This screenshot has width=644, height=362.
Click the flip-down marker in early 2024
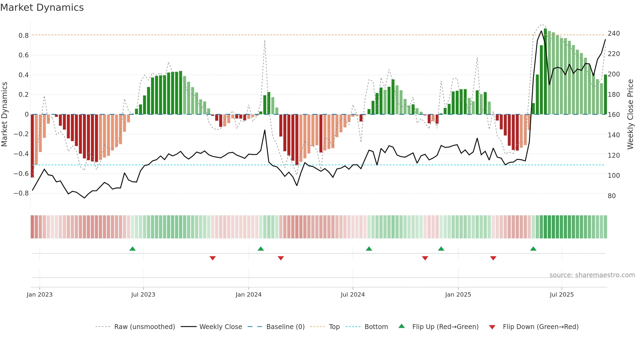pyautogui.click(x=281, y=258)
